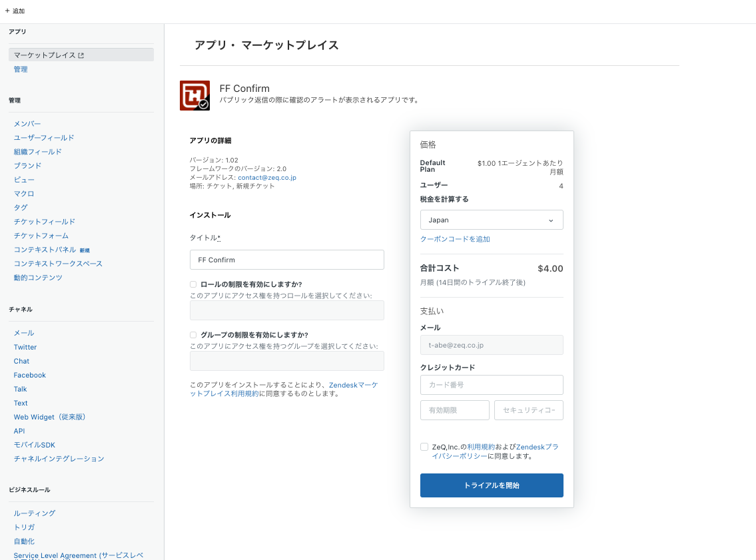Viewport: 756px width, 560px height.
Task: Open the group selection field
Action: click(287, 361)
